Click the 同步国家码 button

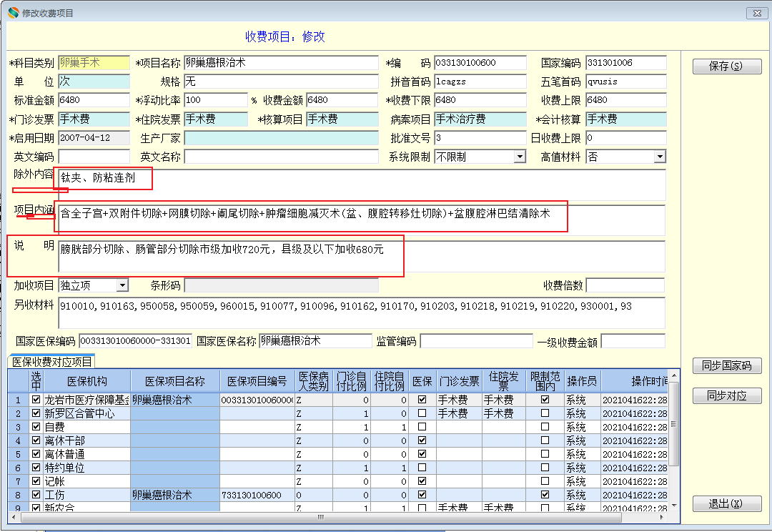coord(727,365)
